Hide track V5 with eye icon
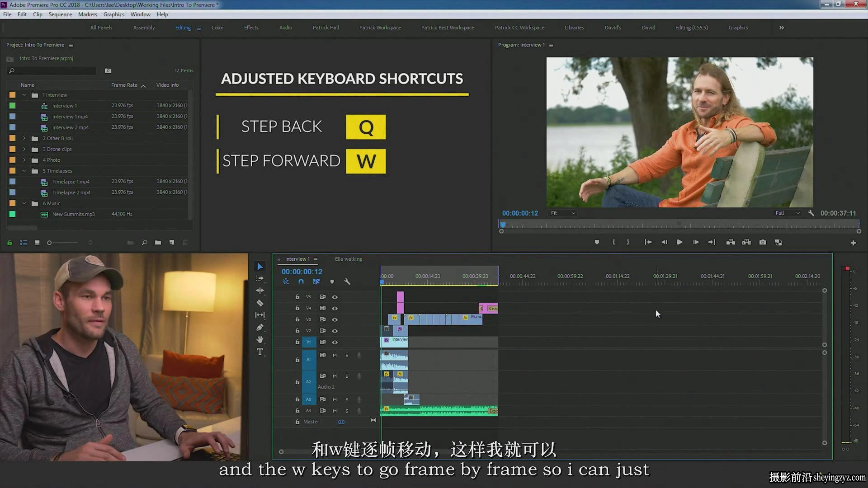The width and height of the screenshot is (868, 488). point(335,297)
